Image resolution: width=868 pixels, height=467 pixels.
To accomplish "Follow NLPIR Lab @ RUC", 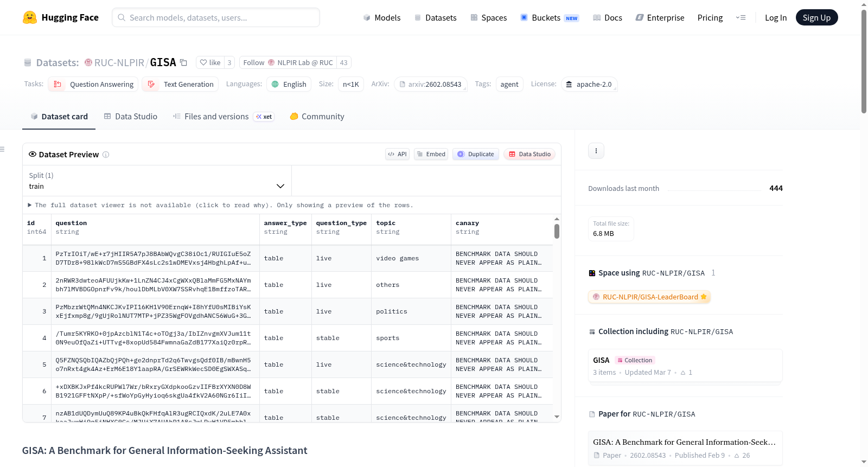I will pos(288,62).
